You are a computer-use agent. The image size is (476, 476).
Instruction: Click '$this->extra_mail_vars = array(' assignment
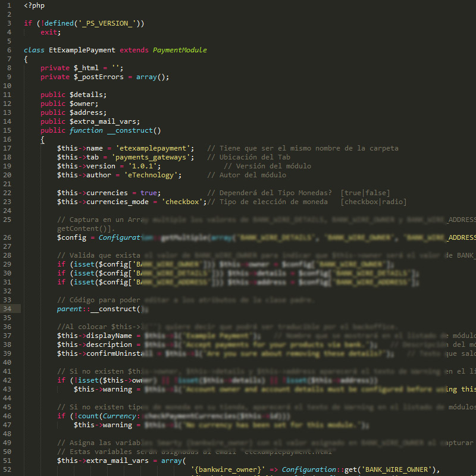click(121, 461)
